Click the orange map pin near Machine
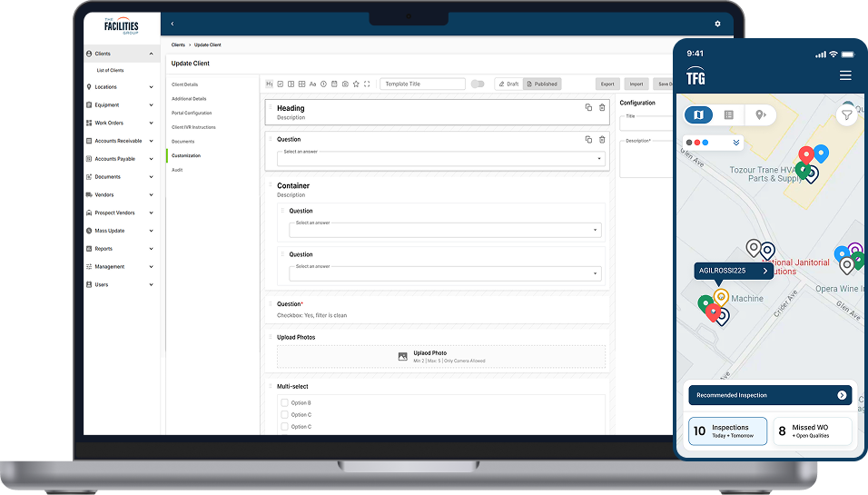 721,297
